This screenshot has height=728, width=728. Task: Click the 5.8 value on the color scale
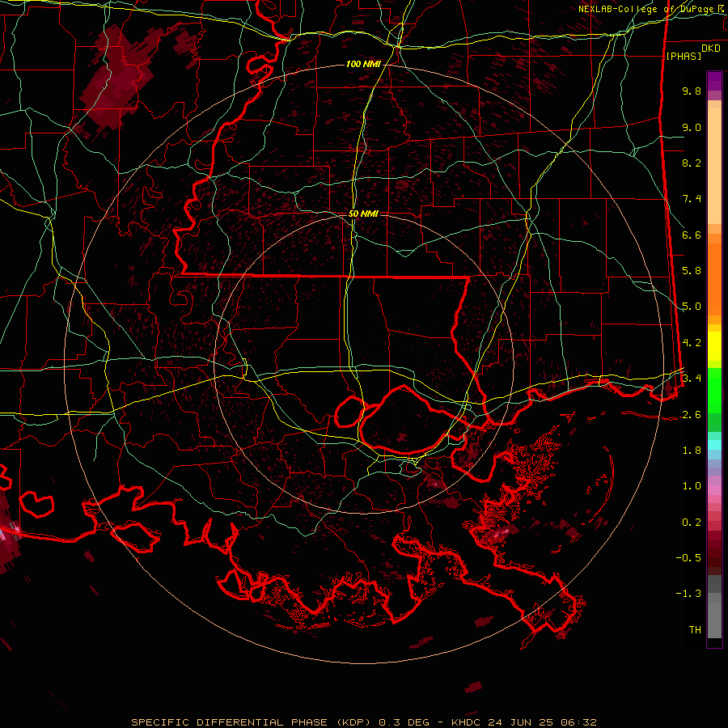[692, 271]
